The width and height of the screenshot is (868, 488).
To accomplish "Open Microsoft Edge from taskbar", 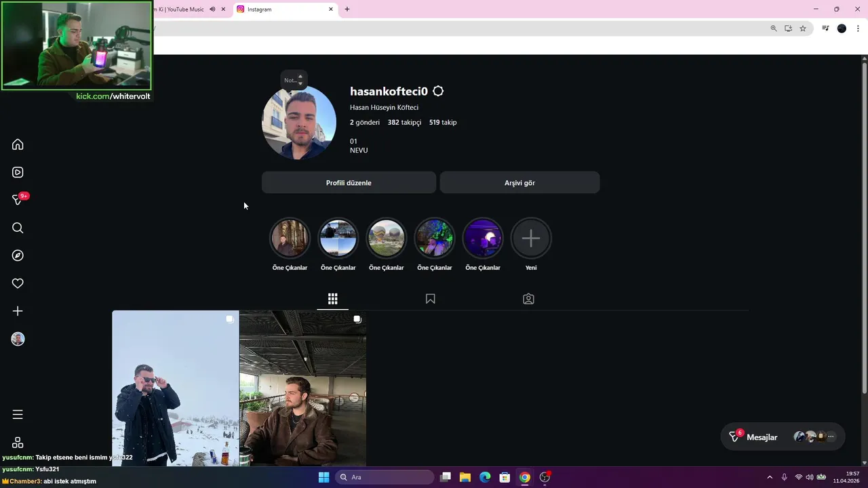I will point(485,477).
